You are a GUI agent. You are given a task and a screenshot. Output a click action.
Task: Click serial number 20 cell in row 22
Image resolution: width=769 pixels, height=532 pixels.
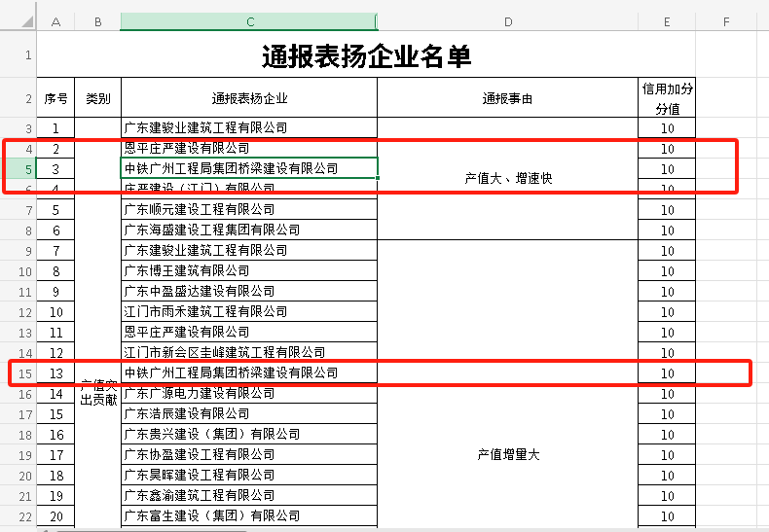coord(55,516)
